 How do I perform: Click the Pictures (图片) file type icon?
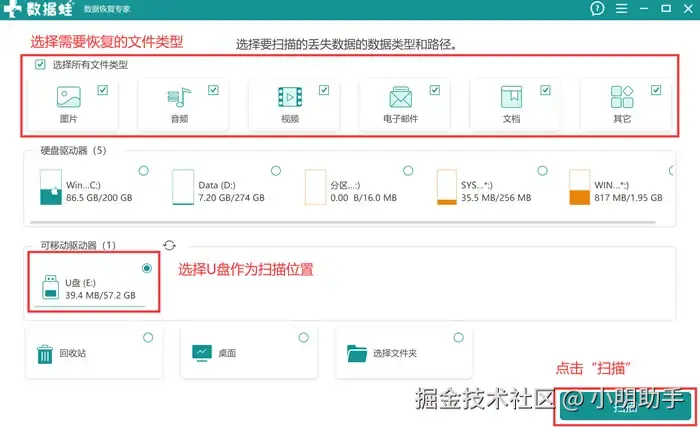pyautogui.click(x=69, y=97)
